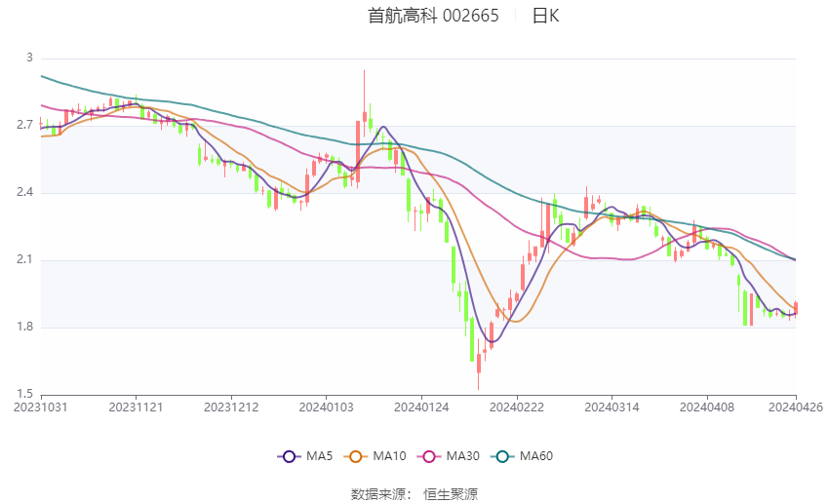Click the lowest red candlestick wick near 1.5
The width and height of the screenshot is (829, 504).
[x=479, y=365]
